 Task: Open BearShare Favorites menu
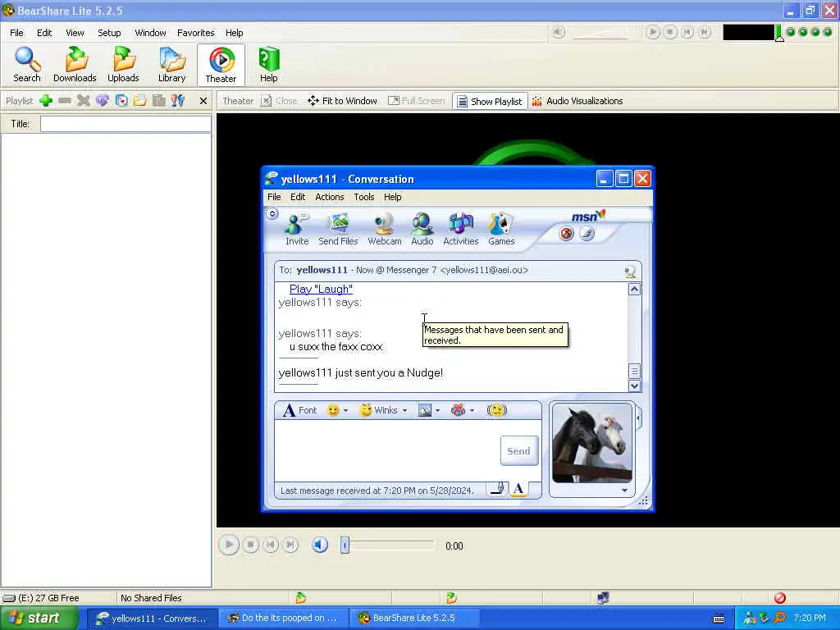point(195,33)
